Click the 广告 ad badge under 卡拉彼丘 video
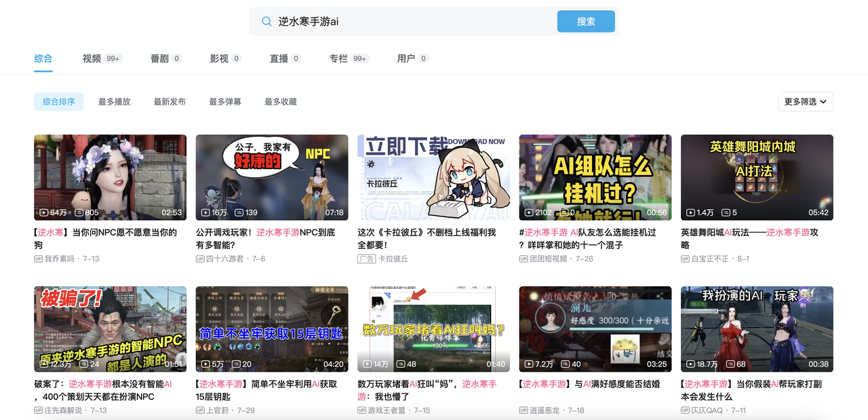The image size is (868, 420). (366, 259)
